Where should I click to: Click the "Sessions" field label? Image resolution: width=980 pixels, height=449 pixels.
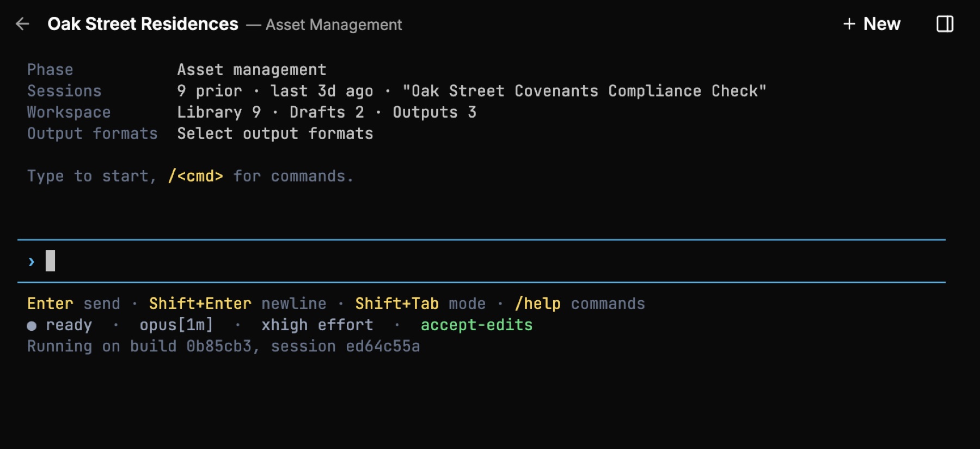click(x=64, y=91)
